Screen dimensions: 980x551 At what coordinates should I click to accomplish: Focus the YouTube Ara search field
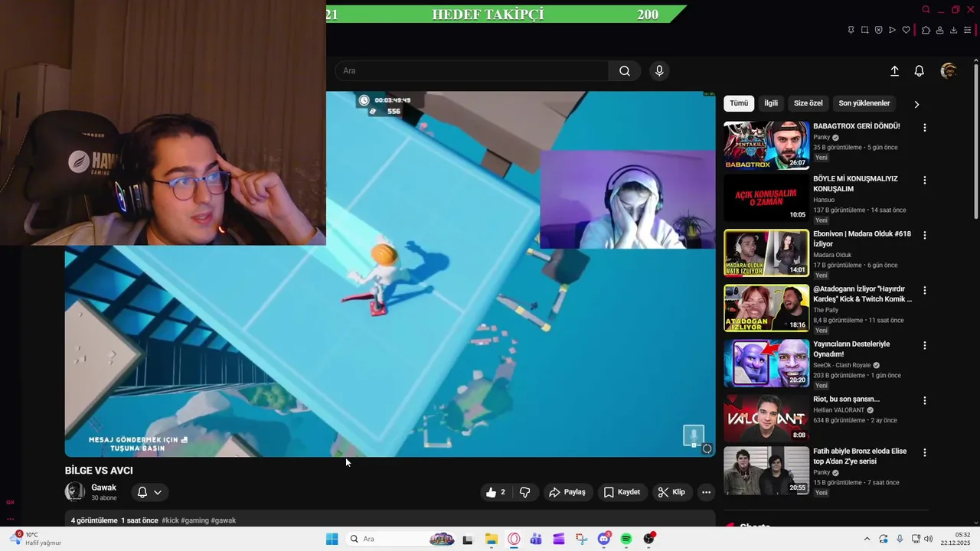pos(472,71)
